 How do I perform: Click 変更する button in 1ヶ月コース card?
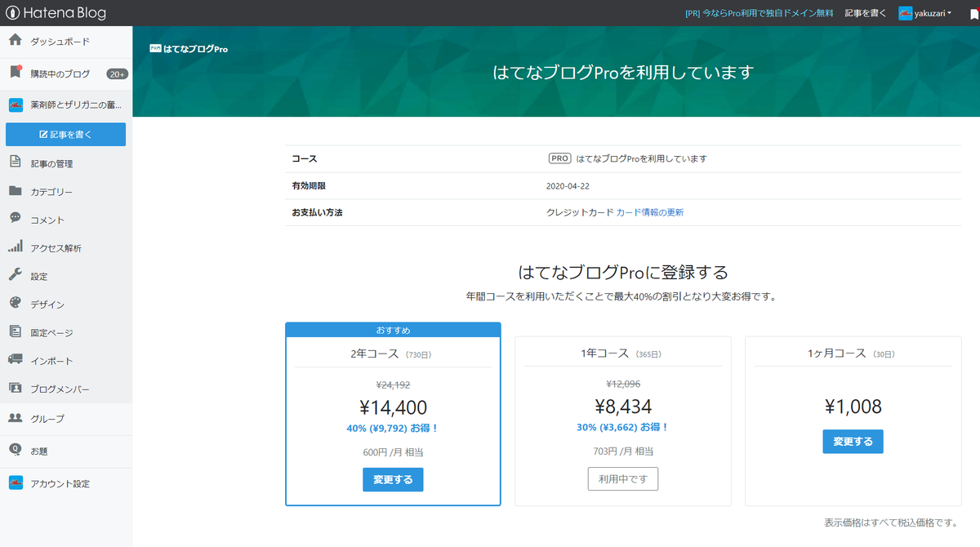pos(853,442)
